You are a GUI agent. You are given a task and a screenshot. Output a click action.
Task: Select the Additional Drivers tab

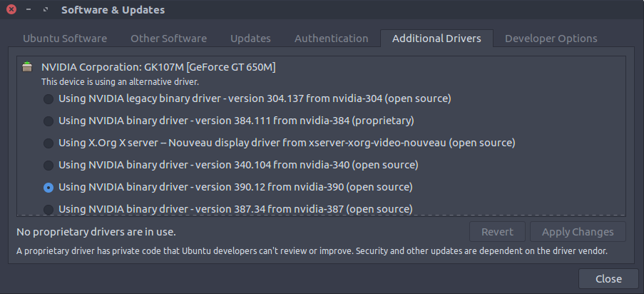(x=436, y=39)
